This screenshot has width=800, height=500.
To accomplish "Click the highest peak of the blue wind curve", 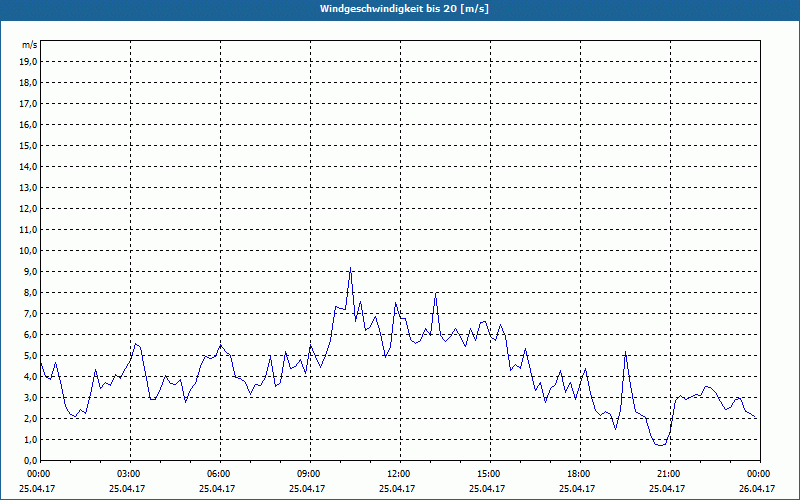I will [x=351, y=268].
